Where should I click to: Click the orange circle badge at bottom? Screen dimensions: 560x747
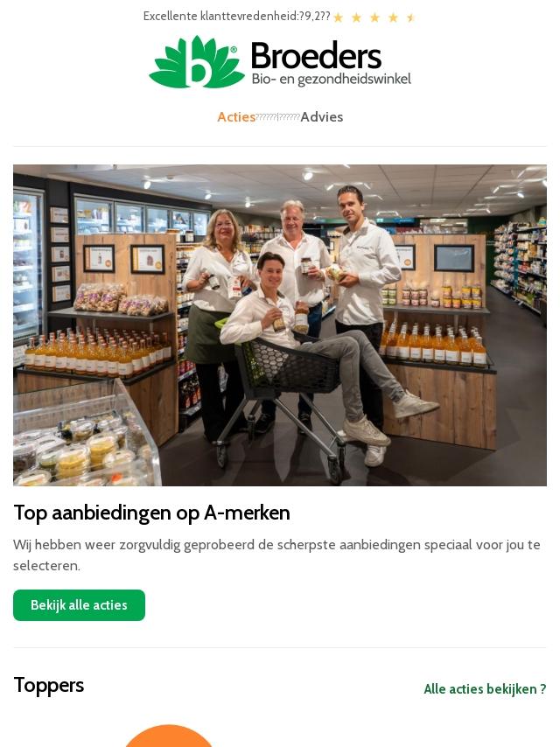[168, 736]
